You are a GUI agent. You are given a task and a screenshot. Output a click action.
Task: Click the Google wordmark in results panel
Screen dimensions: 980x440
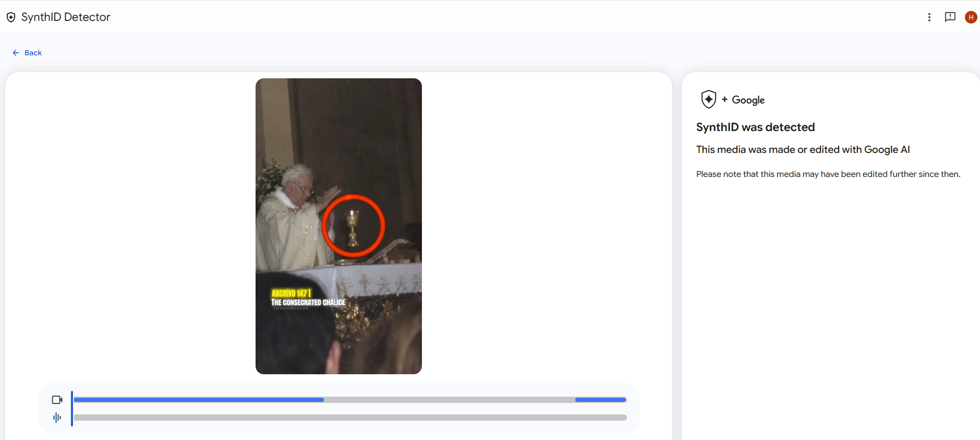(x=748, y=100)
